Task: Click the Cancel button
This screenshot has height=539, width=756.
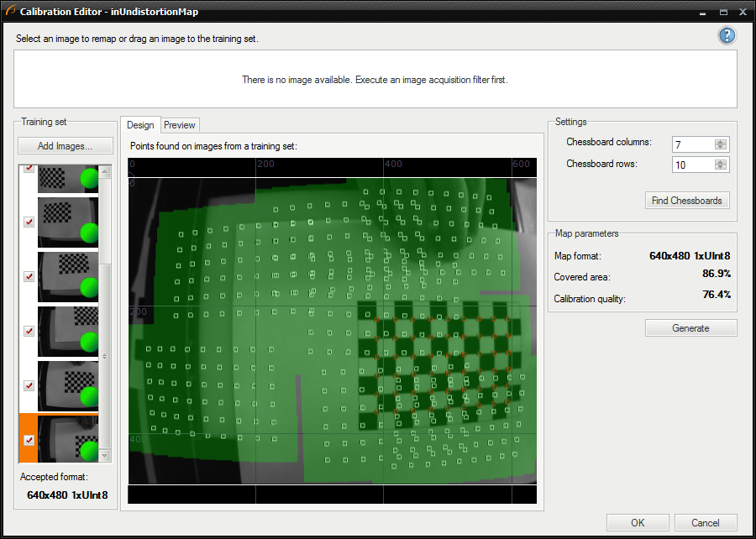Action: click(x=706, y=522)
